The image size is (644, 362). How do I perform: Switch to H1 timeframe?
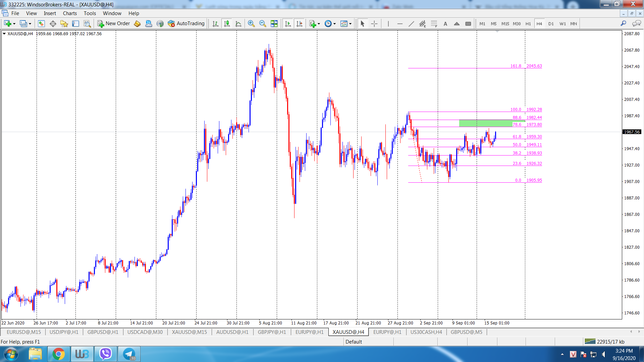(528, 23)
